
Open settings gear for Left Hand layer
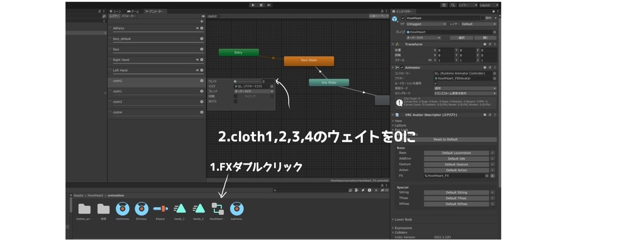point(202,70)
